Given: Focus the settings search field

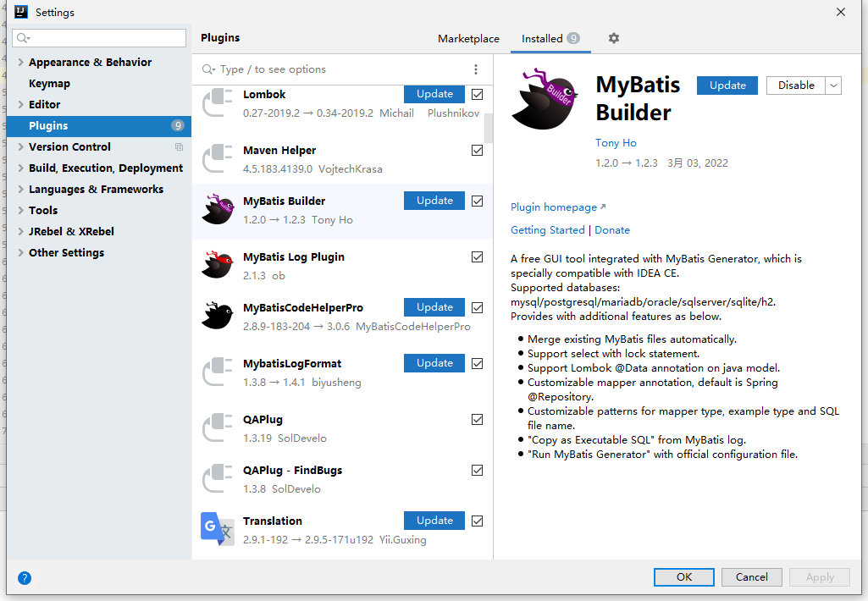Looking at the screenshot, I should click(x=99, y=37).
